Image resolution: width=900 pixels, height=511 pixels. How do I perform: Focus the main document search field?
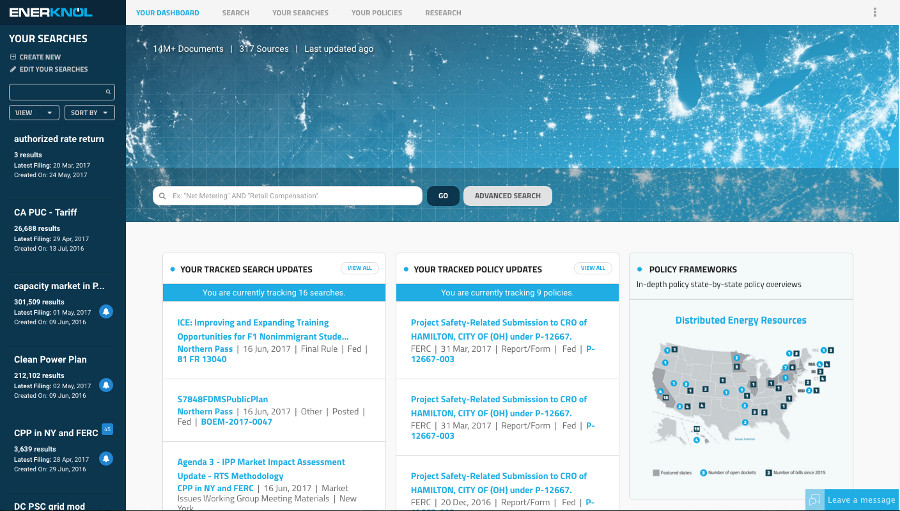tap(288, 196)
